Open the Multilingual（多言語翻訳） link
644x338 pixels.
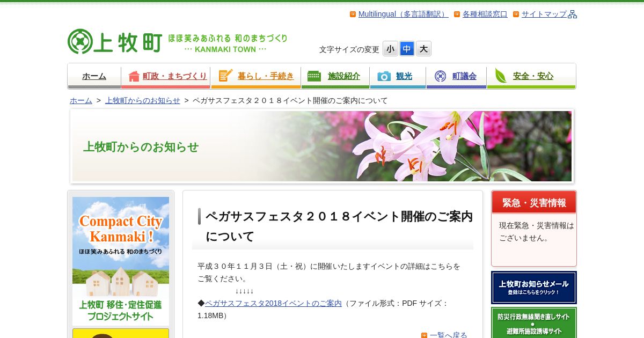point(403,14)
